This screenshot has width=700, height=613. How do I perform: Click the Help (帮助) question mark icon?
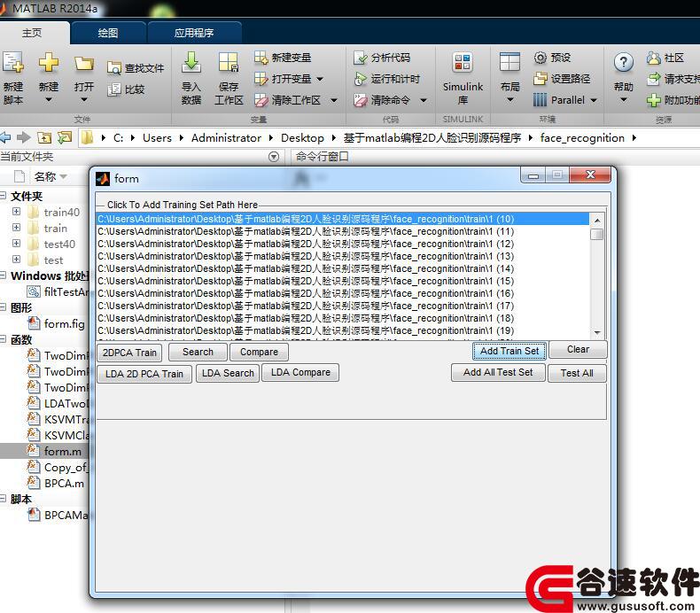[x=623, y=63]
